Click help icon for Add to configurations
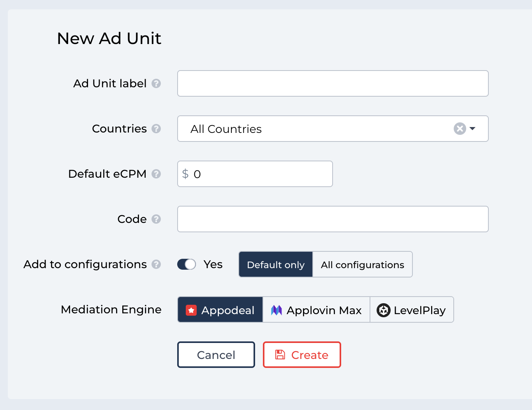This screenshot has height=410, width=532. [x=156, y=264]
